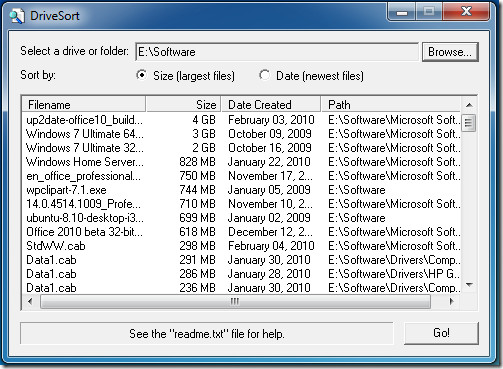Click the horizontal scroll left arrow
The height and width of the screenshot is (369, 503).
[x=30, y=302]
